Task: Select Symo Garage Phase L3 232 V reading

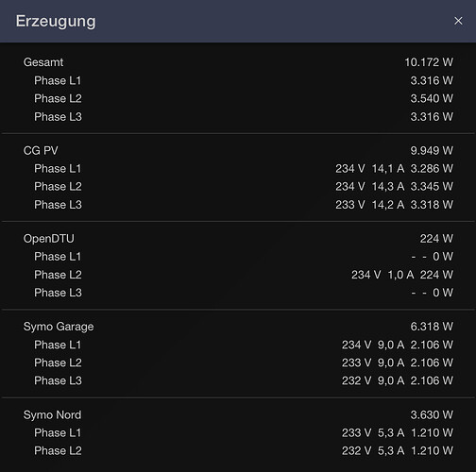Action: coord(356,380)
